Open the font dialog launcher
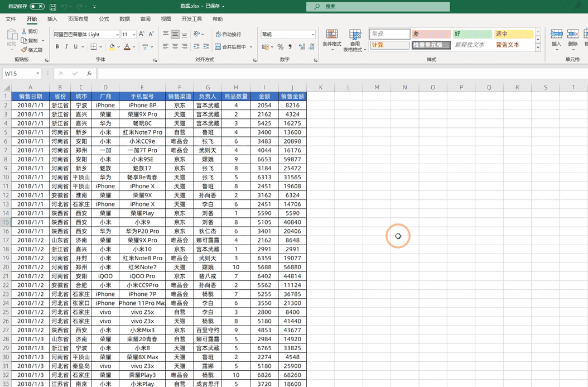Viewport: 588px width, 387px height. click(x=155, y=60)
